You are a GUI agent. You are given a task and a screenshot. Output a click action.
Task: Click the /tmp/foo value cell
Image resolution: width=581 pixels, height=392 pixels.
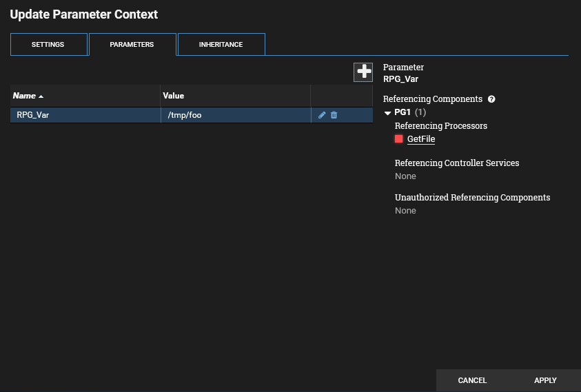click(185, 115)
